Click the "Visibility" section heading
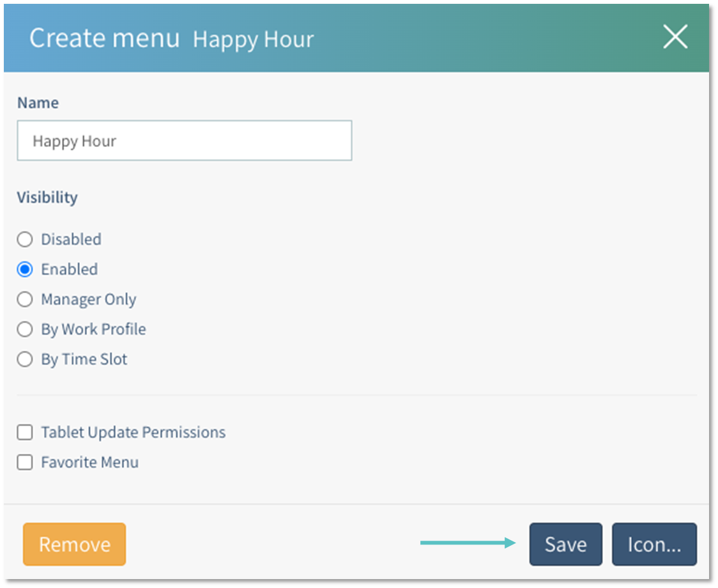The width and height of the screenshot is (718, 588). [47, 197]
